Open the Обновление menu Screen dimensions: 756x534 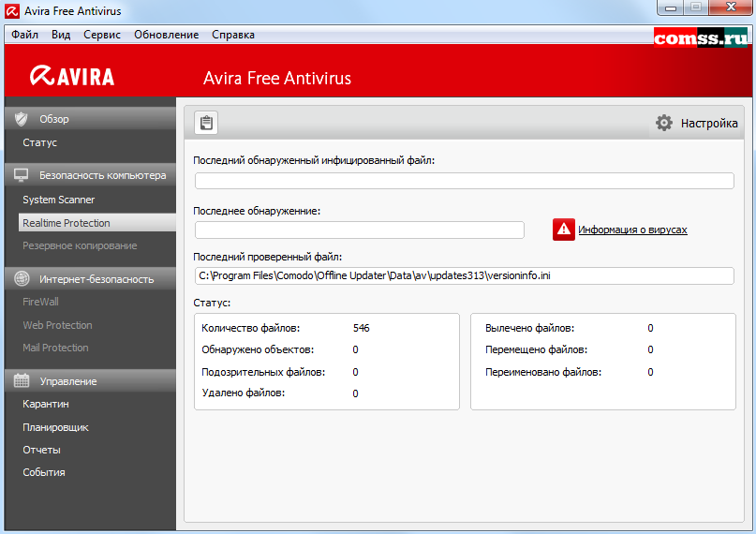coord(167,35)
